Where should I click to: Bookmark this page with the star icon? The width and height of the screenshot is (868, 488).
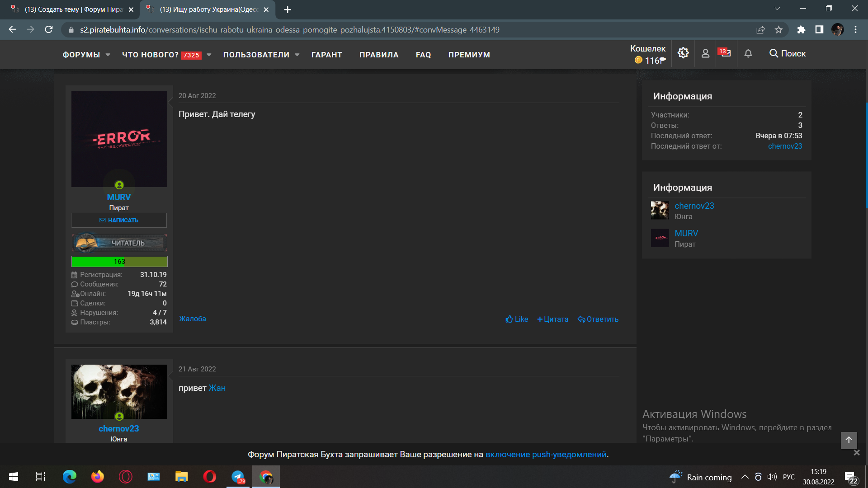click(x=778, y=30)
